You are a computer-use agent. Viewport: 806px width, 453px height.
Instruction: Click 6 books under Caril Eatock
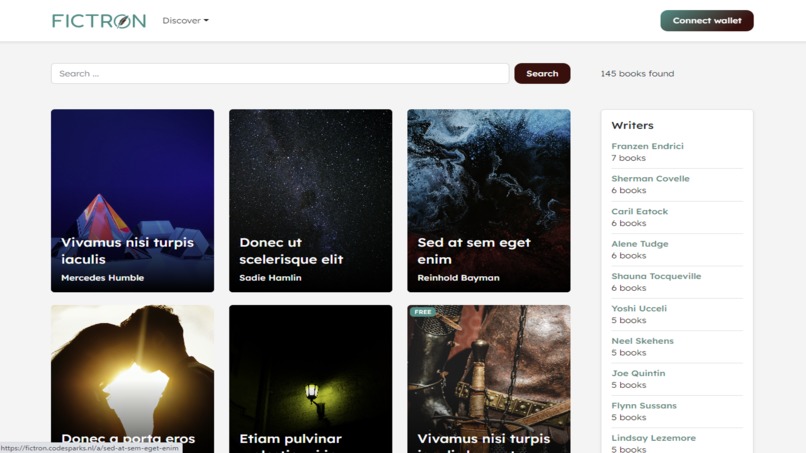628,223
